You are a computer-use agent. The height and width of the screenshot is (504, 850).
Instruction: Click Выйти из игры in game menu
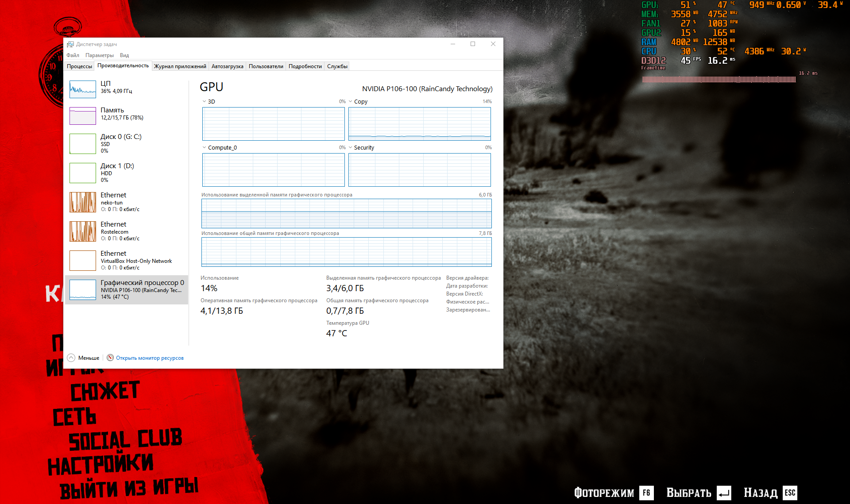129,488
